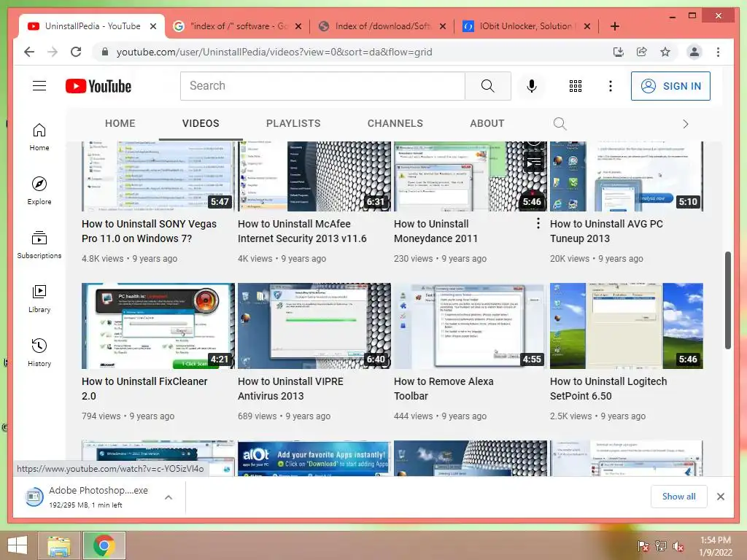Close the UninstallPedia YouTube tab

pos(153,26)
